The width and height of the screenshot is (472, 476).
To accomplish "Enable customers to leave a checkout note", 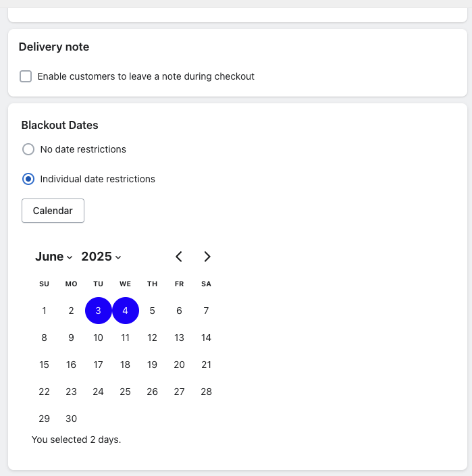I will tap(26, 76).
